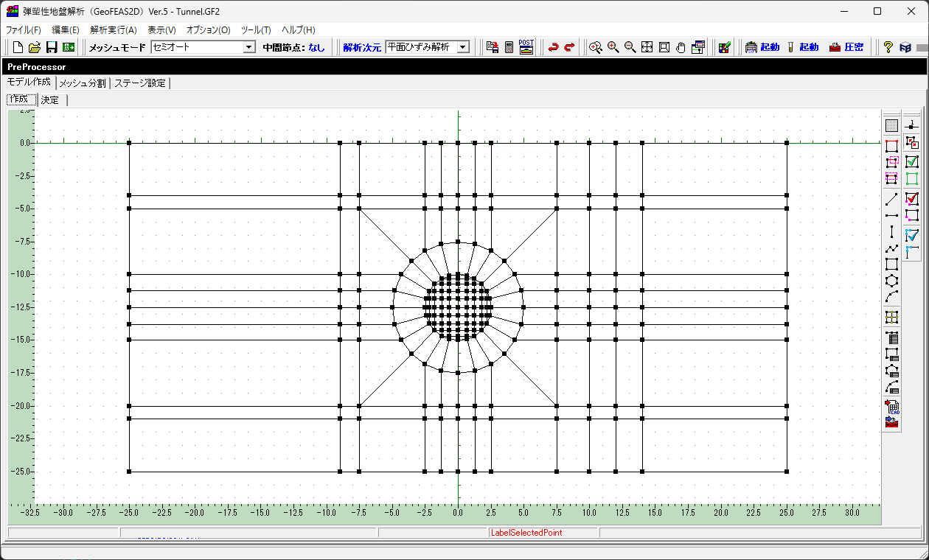Select the zoom window magnifier tool

(596, 47)
